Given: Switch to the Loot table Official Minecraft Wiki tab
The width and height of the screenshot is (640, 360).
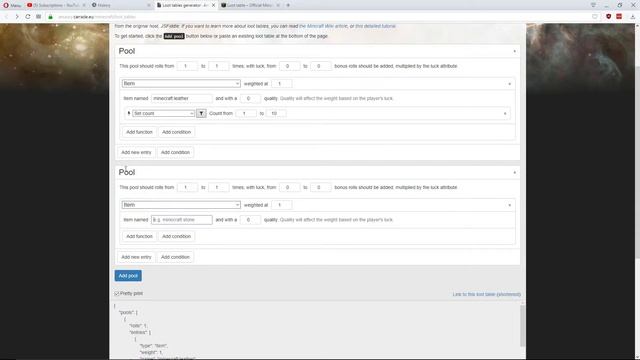Looking at the screenshot, I should pos(250,5).
